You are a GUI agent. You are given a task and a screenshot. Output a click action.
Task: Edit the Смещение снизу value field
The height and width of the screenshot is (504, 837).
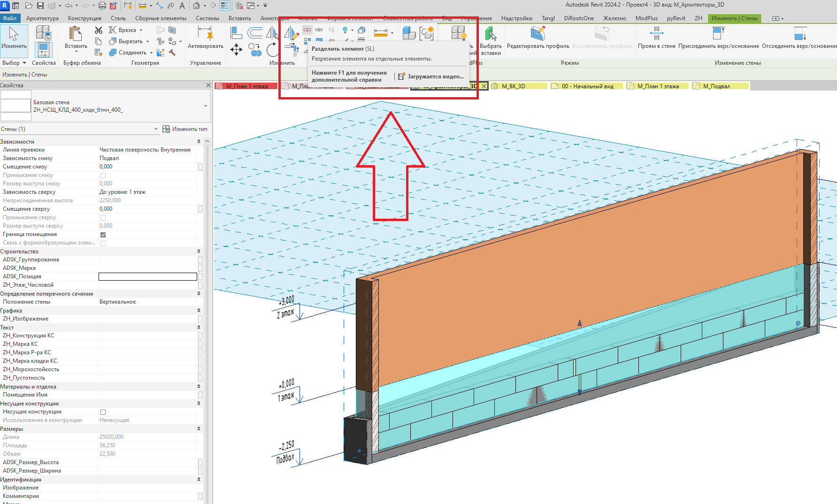pyautogui.click(x=148, y=167)
